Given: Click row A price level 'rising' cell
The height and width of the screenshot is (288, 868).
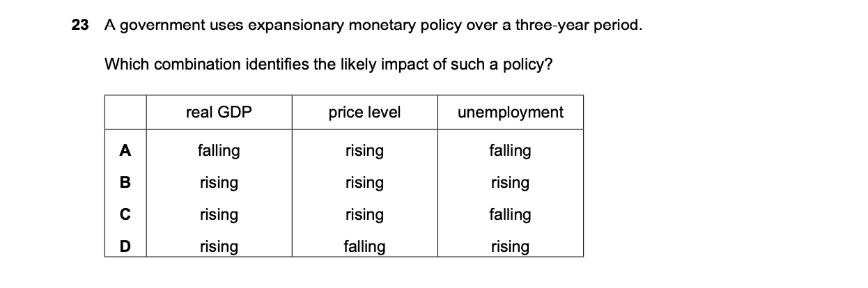Looking at the screenshot, I should point(364,150).
